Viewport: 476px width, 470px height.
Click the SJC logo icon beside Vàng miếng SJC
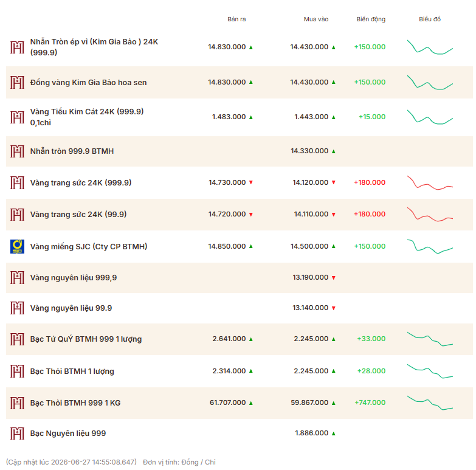point(17,246)
